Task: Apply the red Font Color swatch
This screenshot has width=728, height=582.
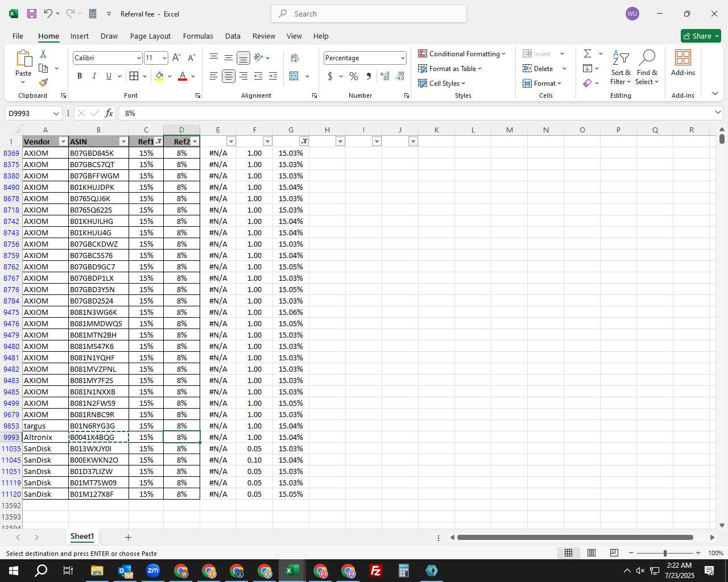Action: pyautogui.click(x=183, y=76)
